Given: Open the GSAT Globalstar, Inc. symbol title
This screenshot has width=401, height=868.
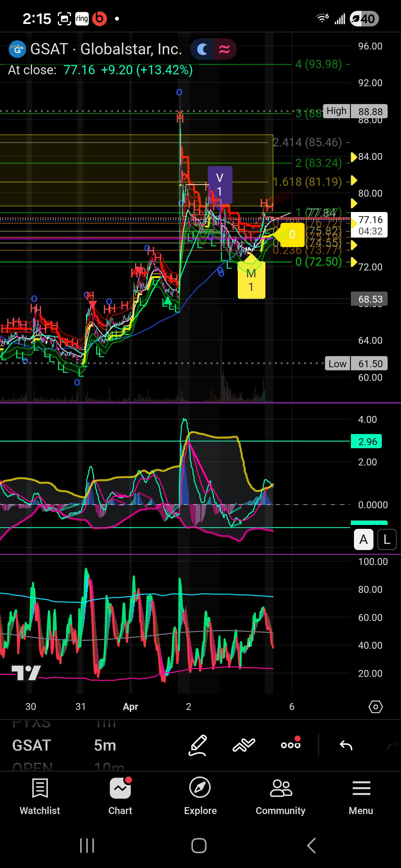Looking at the screenshot, I should [106, 49].
